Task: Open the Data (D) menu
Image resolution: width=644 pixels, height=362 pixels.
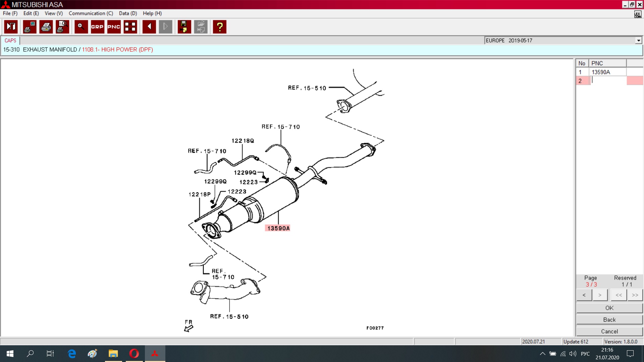Action: point(128,13)
